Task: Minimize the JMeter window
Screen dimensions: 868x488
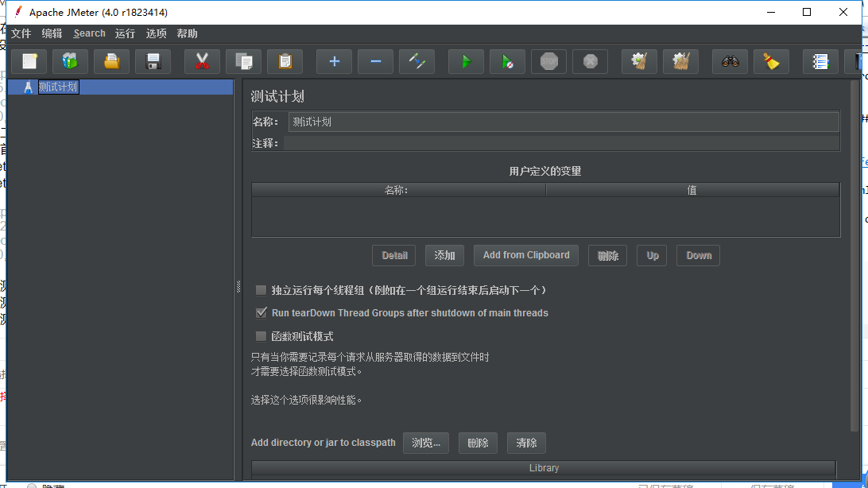Action: [x=770, y=12]
